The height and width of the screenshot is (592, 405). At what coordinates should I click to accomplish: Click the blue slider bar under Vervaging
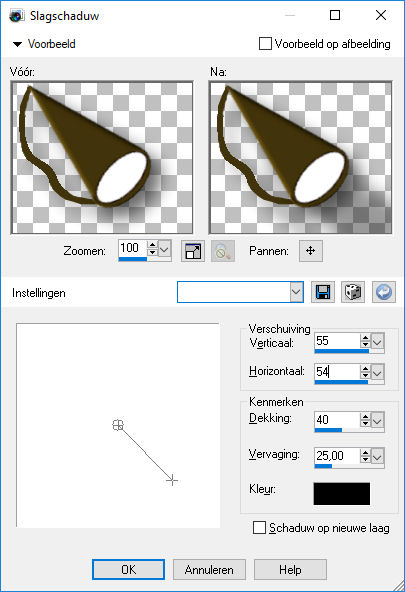323,466
